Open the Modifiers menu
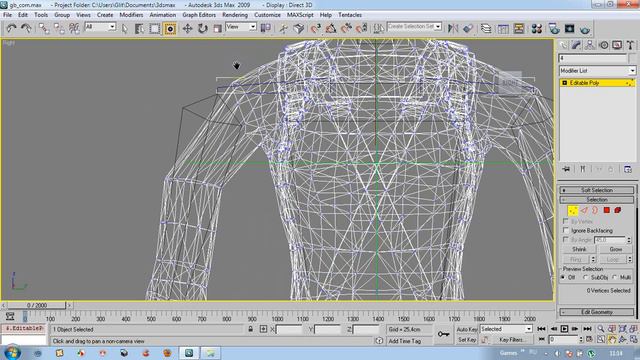Image resolution: width=640 pixels, height=360 pixels. click(x=131, y=15)
